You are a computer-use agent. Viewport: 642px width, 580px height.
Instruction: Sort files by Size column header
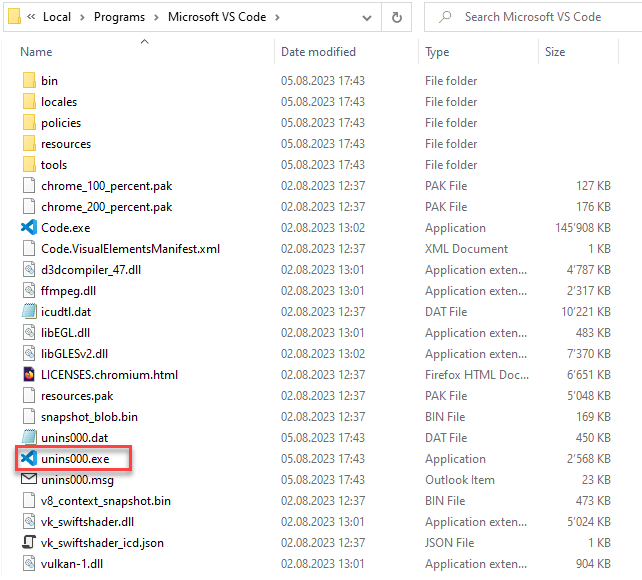[555, 52]
